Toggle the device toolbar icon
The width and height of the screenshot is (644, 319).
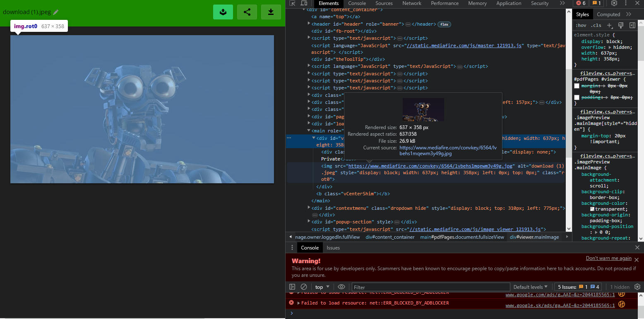304,3
